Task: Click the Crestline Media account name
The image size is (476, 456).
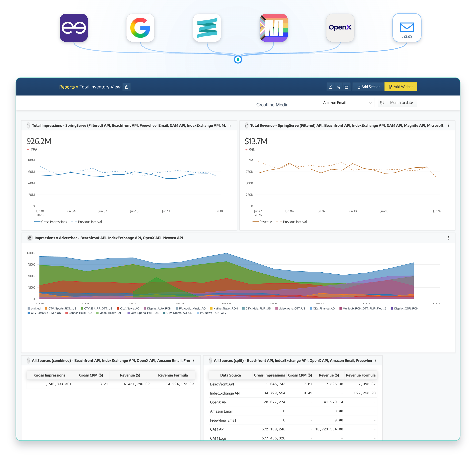Action: pos(272,105)
